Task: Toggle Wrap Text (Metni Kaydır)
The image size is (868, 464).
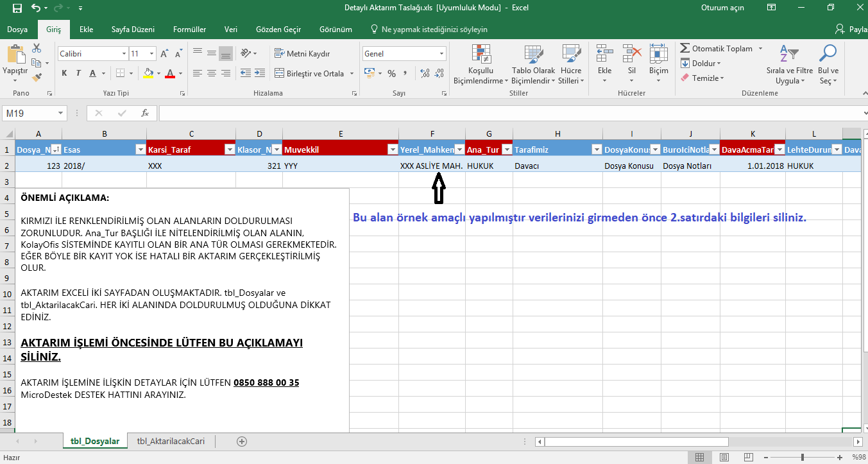Action: point(302,53)
